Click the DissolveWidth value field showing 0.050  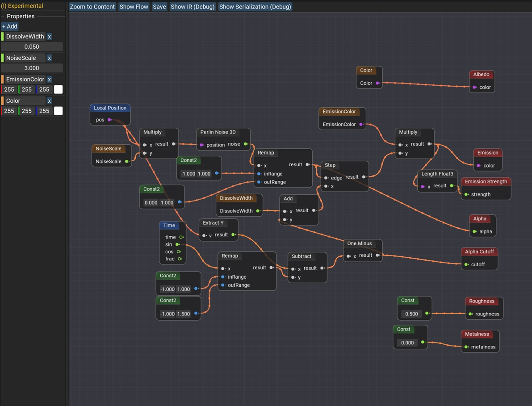coord(31,47)
